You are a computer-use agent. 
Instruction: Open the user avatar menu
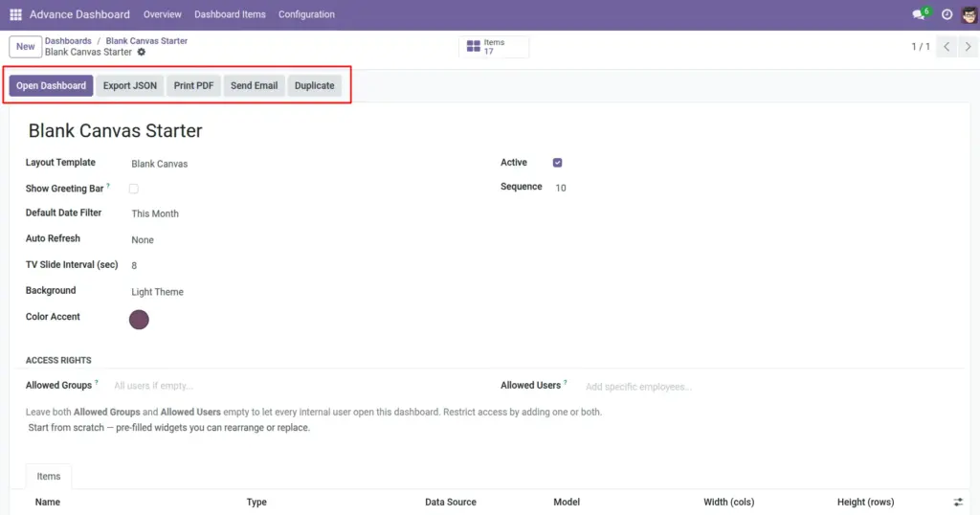pos(969,14)
